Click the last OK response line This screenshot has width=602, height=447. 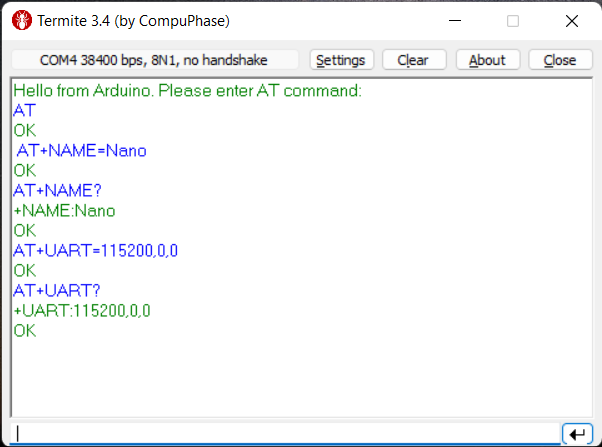(x=25, y=331)
